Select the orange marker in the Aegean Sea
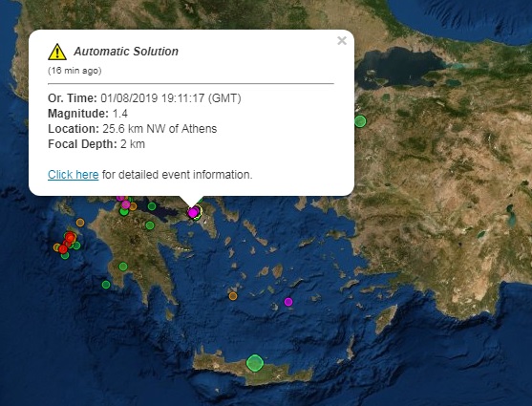532x406 pixels. [x=233, y=296]
